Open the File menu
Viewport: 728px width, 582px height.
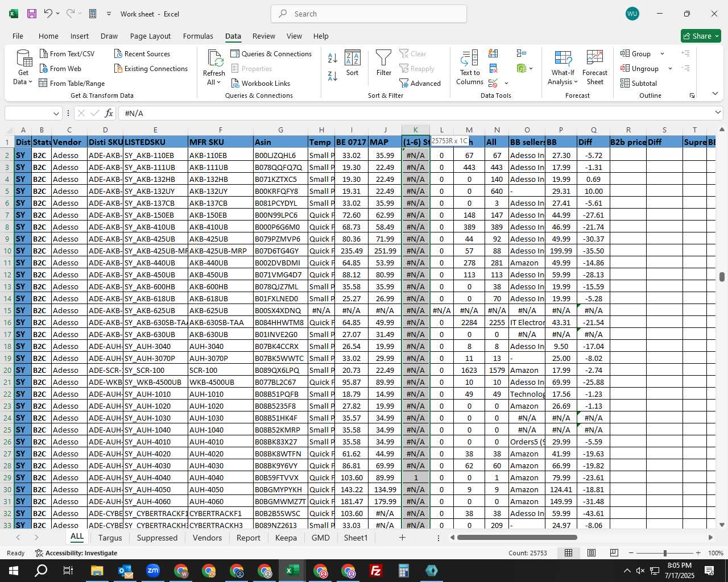[18, 36]
